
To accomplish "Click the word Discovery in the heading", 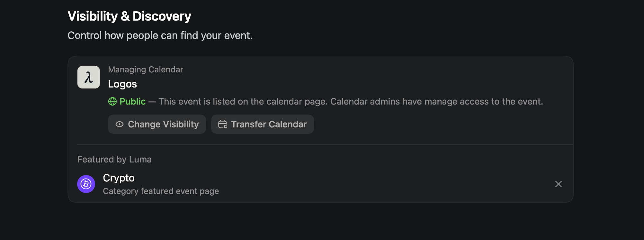I will click(162, 16).
